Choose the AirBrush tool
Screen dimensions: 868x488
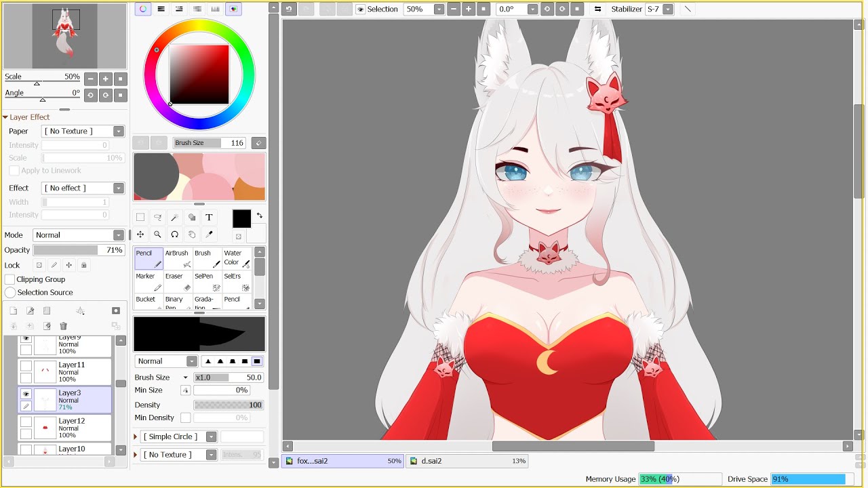pyautogui.click(x=178, y=258)
